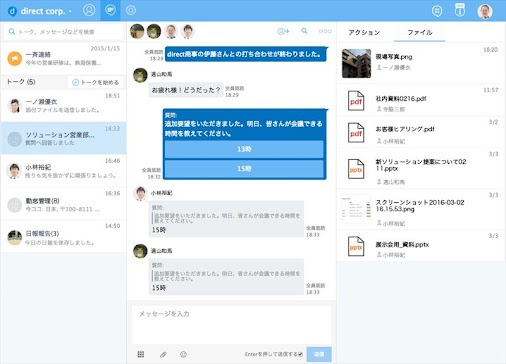506x364 pixels.
Task: Click the 社内資料0216.pdf file name
Action: click(401, 98)
